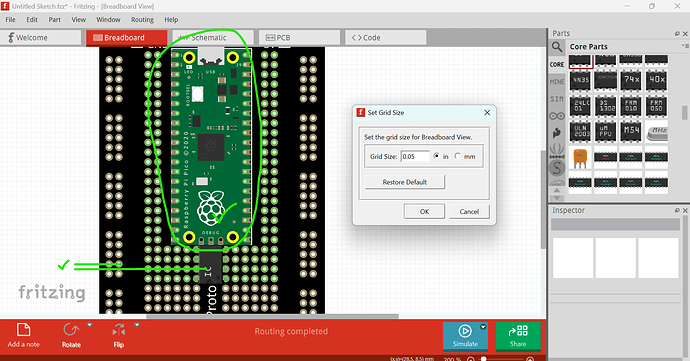Pick the FRM 050 chip part
Viewport: 690px width, 361px height.
(656, 106)
